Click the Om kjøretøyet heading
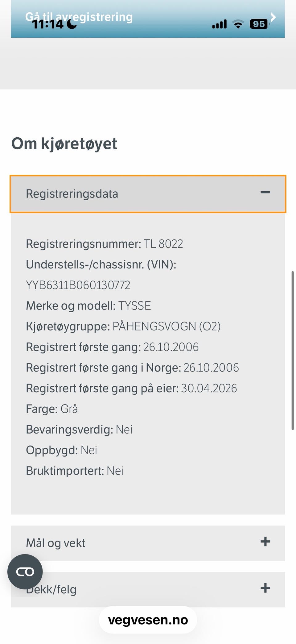Viewport: 296px width, 644px height. coord(64,144)
